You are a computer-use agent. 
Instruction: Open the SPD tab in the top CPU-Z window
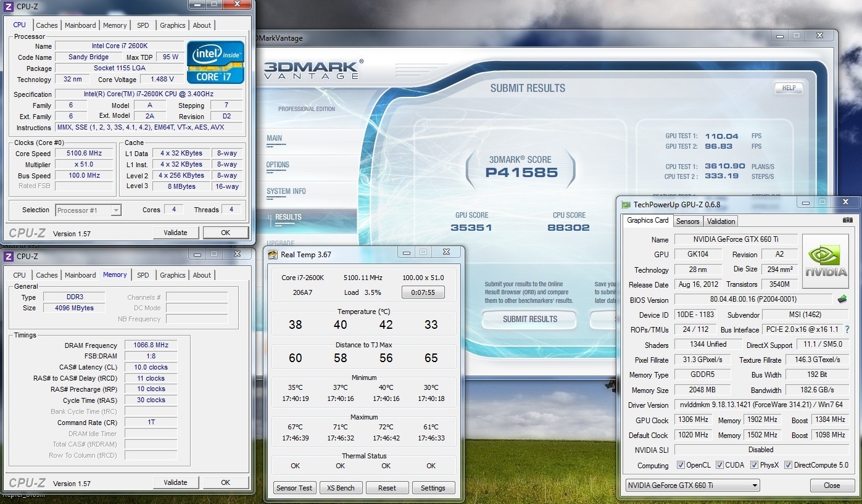coord(143,25)
